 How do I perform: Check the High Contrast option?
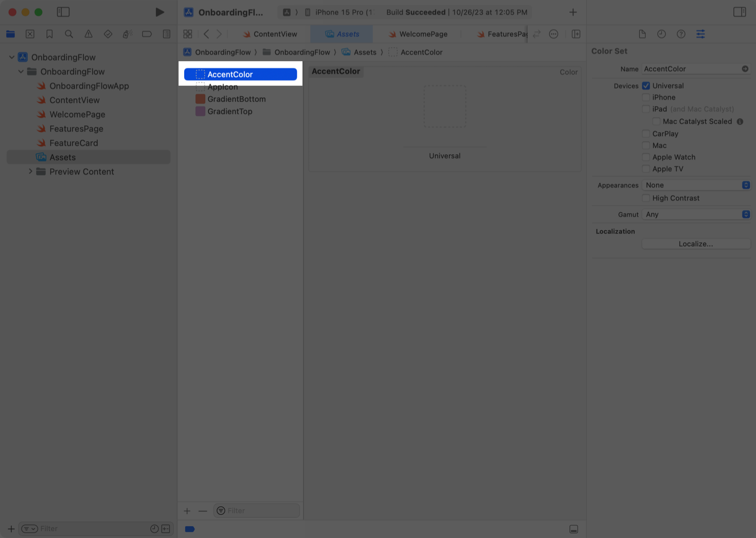pos(646,198)
